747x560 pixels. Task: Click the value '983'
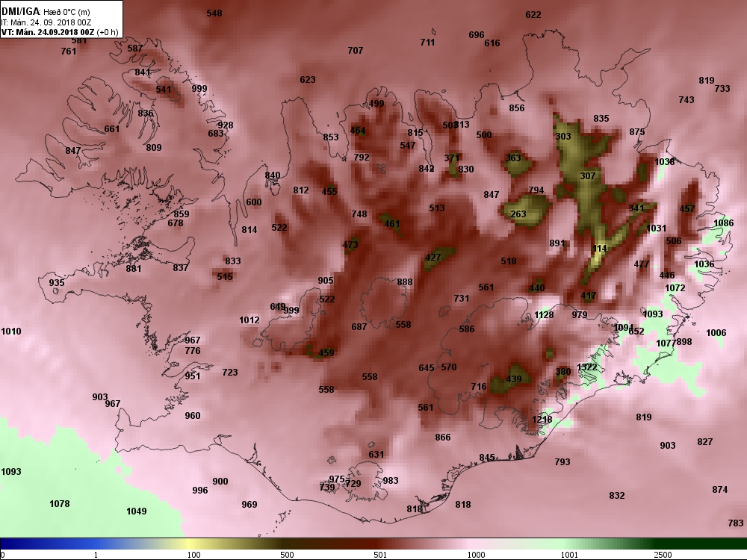390,481
